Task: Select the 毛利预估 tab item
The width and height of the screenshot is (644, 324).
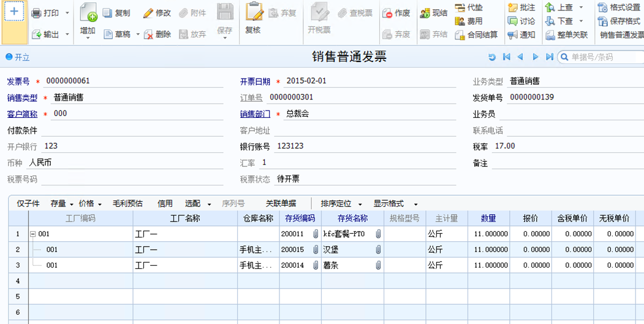Action: pos(127,204)
